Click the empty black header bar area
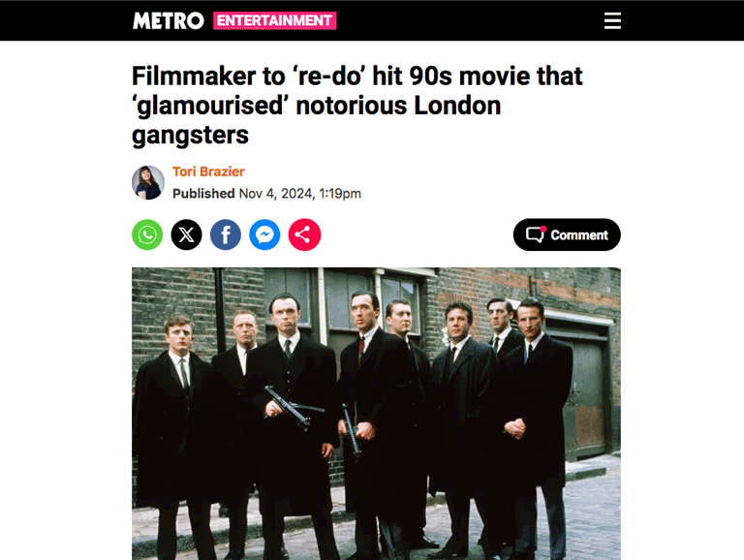The width and height of the screenshot is (744, 560). click(x=470, y=21)
